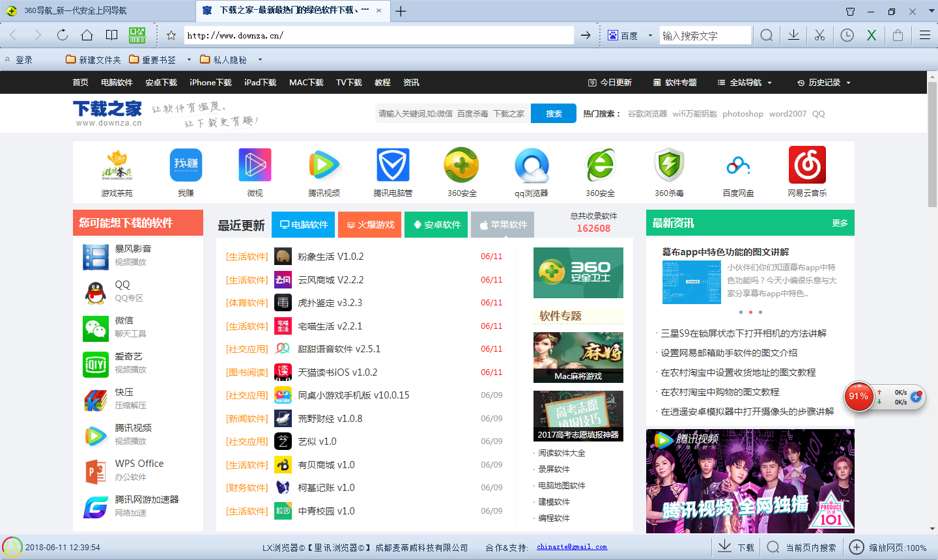Image resolution: width=938 pixels, height=560 pixels.
Task: Select the 安卓软件 recent-updates tab
Action: coord(436,225)
